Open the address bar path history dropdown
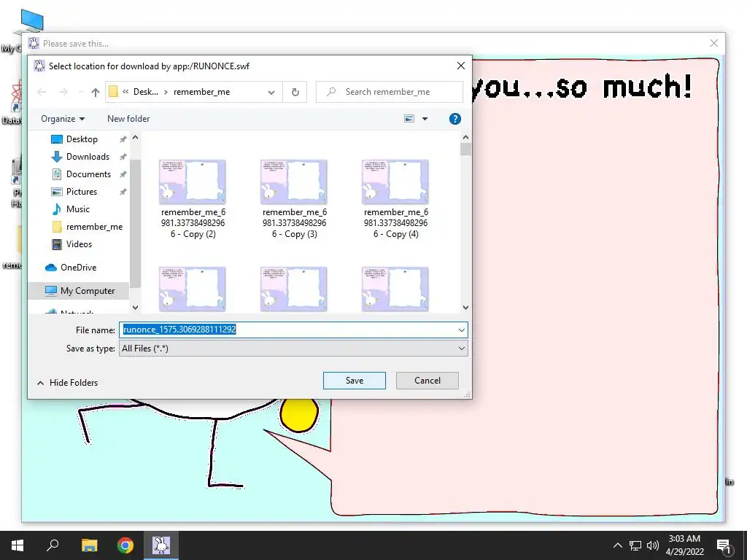747x560 pixels. [271, 92]
